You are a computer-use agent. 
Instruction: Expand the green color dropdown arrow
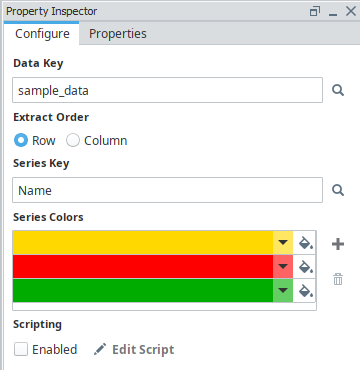(283, 291)
